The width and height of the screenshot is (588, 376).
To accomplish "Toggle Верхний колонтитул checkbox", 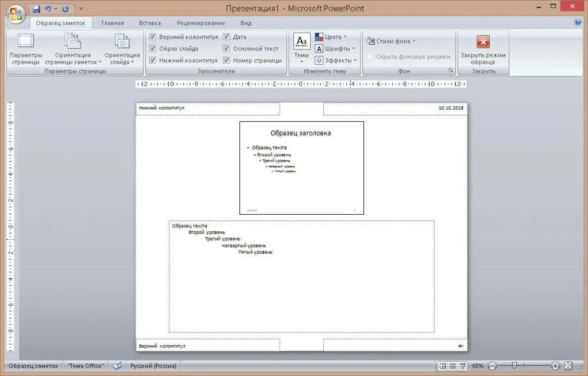I will (x=153, y=37).
